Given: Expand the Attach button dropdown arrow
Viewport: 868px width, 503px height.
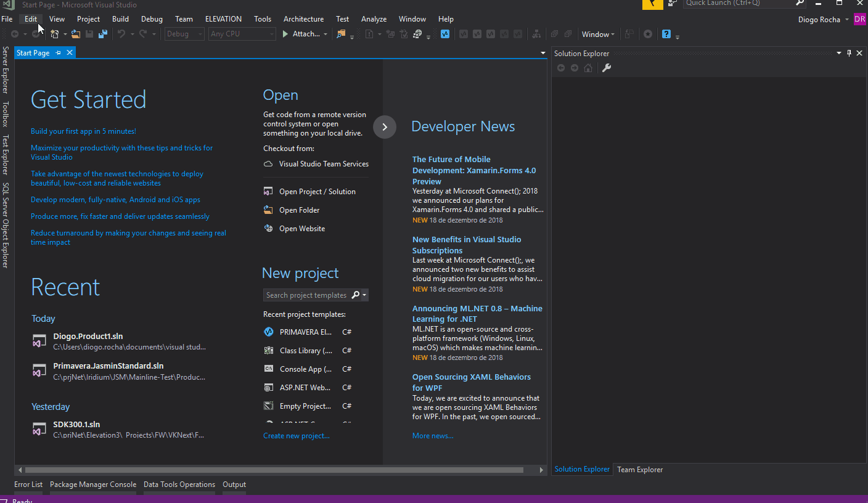Looking at the screenshot, I should pos(325,35).
